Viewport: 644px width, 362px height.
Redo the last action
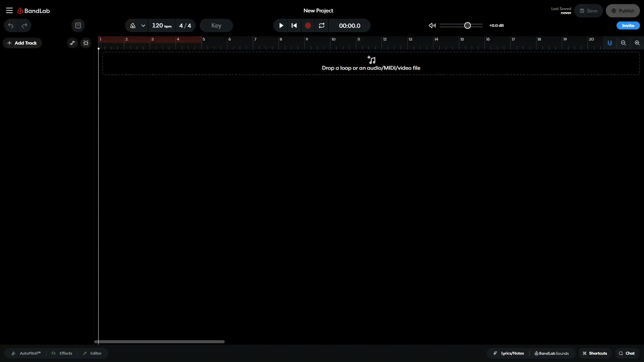point(24,25)
